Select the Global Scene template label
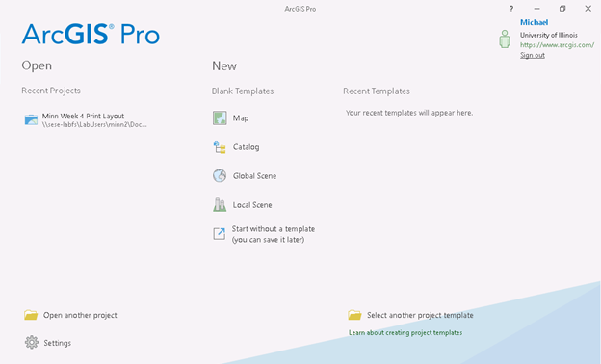Image resolution: width=601 pixels, height=364 pixels. pyautogui.click(x=254, y=176)
